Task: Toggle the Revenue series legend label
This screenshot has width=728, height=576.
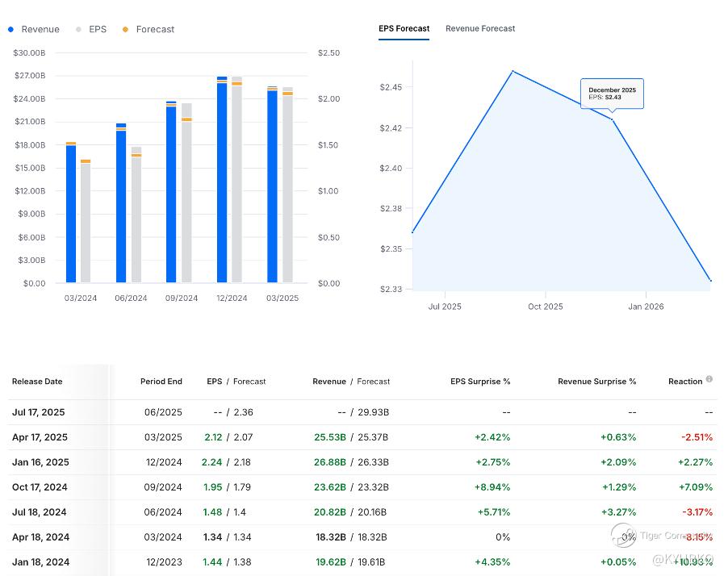Action: (40, 29)
